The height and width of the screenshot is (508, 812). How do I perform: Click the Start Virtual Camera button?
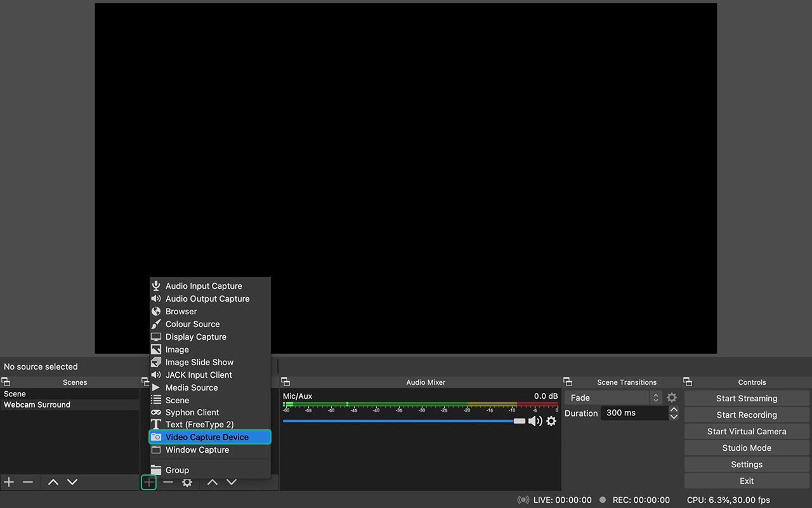tap(747, 431)
